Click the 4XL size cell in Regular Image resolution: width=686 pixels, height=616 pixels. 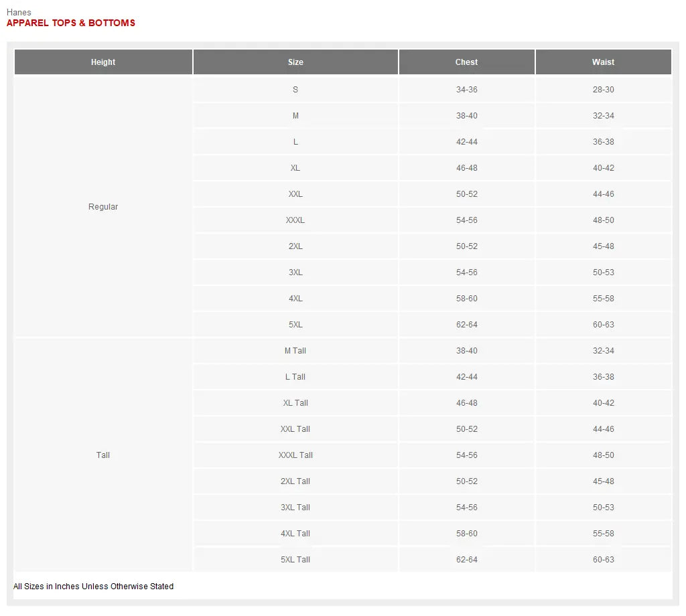pos(295,299)
